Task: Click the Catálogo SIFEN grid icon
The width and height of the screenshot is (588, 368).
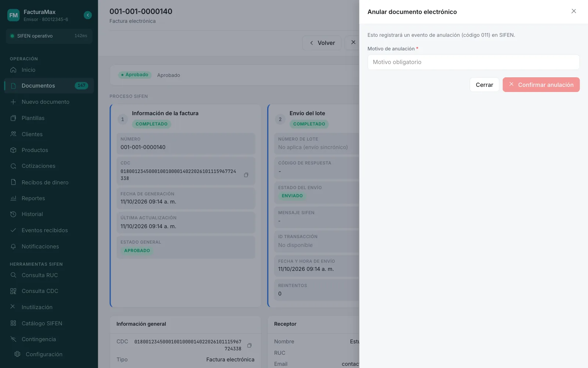Action: 13,323
